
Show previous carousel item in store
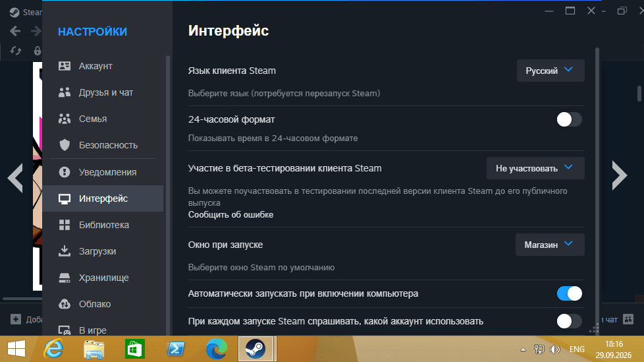(x=16, y=177)
